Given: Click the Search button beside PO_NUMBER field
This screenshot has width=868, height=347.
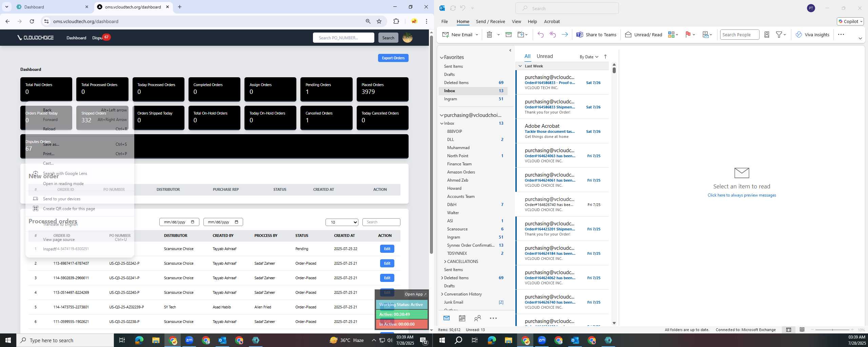Looking at the screenshot, I should (388, 38).
